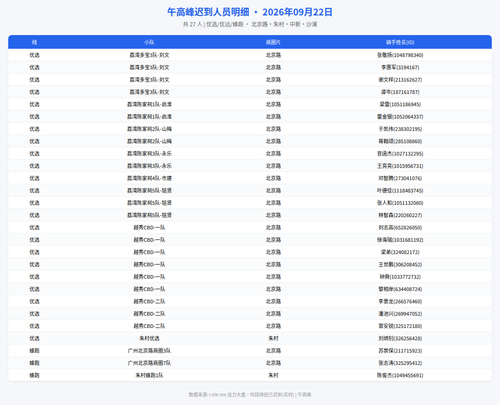Screen dimensions: 500x405
Task: Click the 荔湾陈家祠4队 team cell
Action: [149, 178]
